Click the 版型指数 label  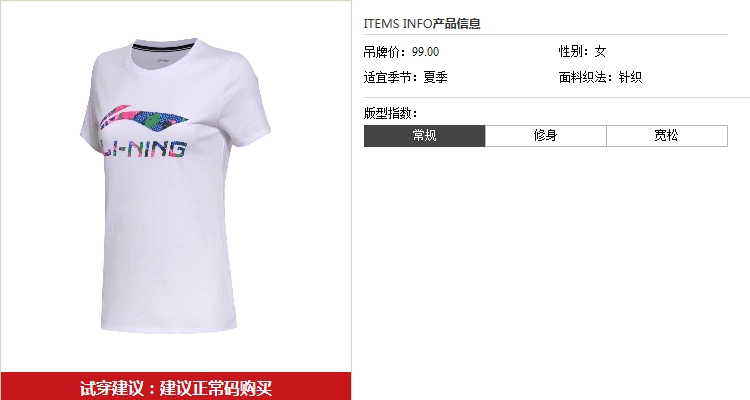point(390,113)
